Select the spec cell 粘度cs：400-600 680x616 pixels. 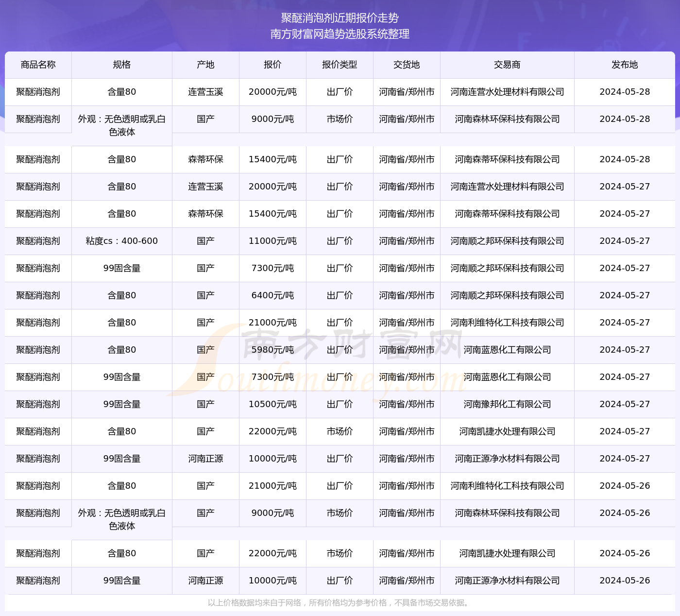coord(121,241)
